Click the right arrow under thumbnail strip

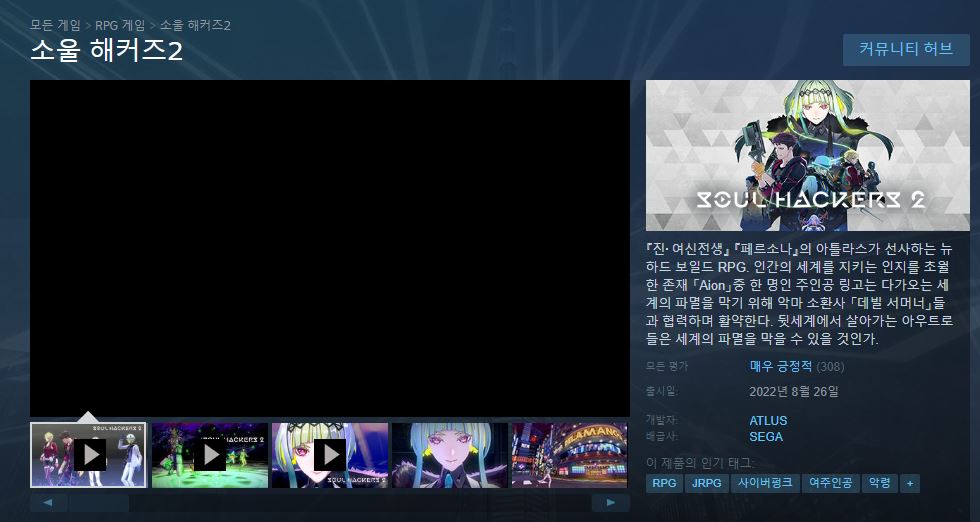coord(610,503)
